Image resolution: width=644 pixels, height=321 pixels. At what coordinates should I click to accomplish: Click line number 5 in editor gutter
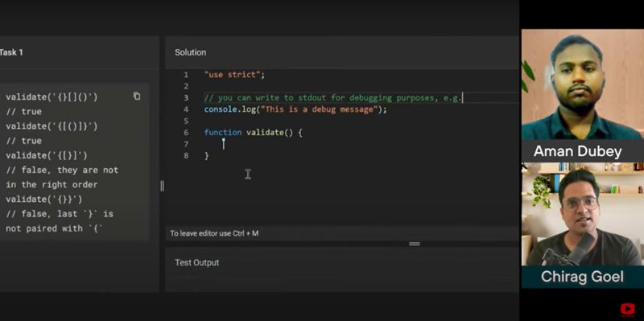pyautogui.click(x=186, y=121)
